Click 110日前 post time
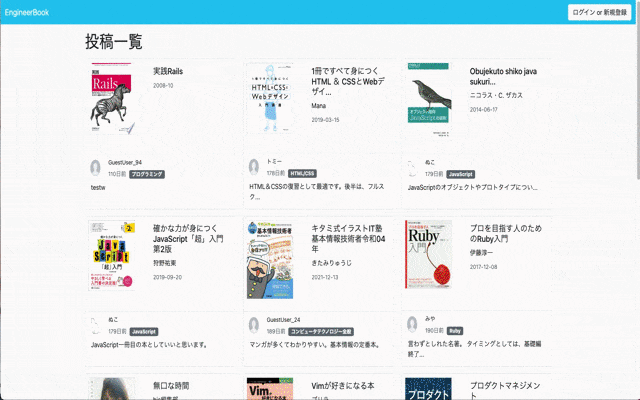 117,174
